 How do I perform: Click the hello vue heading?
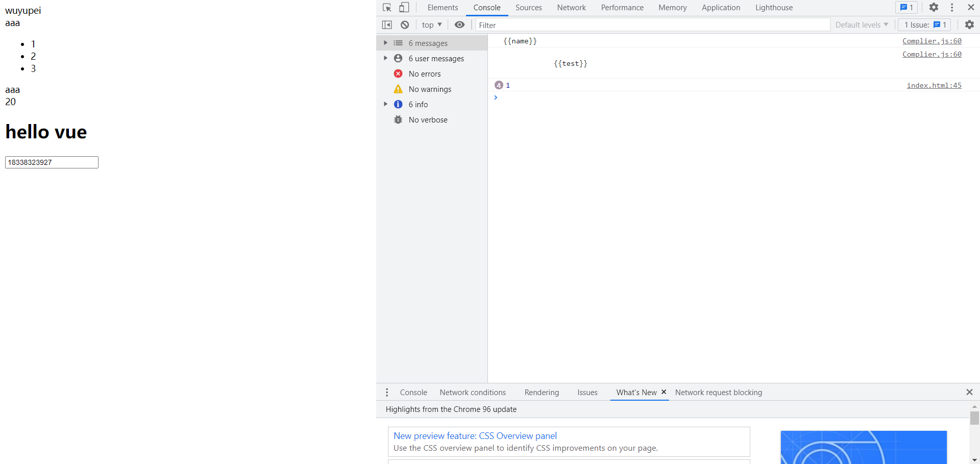click(x=46, y=132)
